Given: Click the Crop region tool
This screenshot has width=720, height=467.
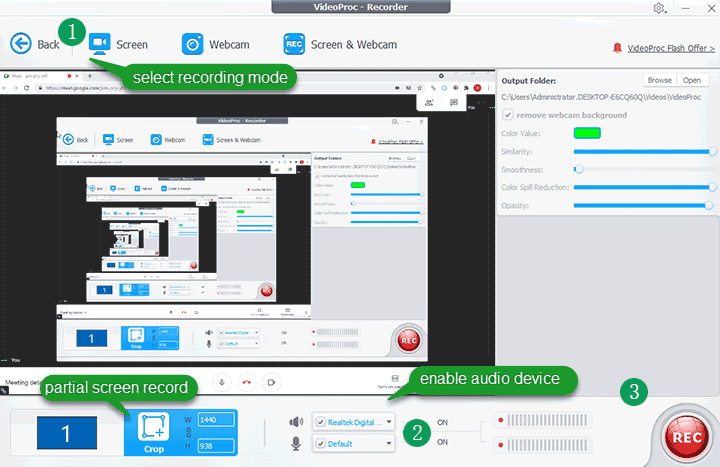Looking at the screenshot, I should point(153,433).
